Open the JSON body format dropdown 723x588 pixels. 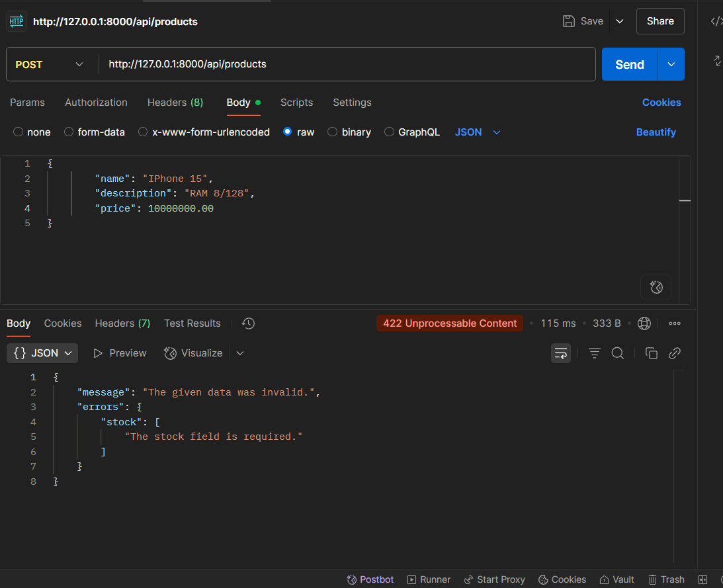(x=478, y=132)
